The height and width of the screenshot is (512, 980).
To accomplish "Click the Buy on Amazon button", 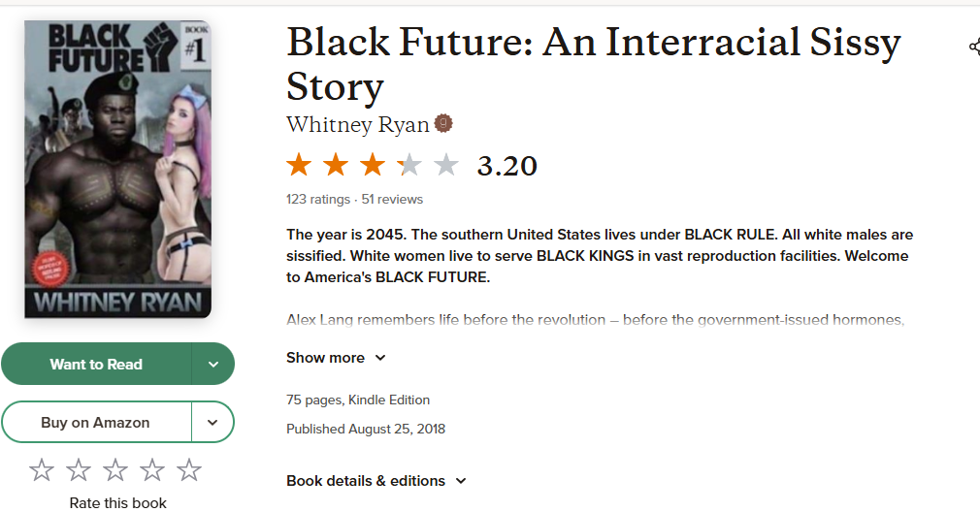I will coord(95,422).
